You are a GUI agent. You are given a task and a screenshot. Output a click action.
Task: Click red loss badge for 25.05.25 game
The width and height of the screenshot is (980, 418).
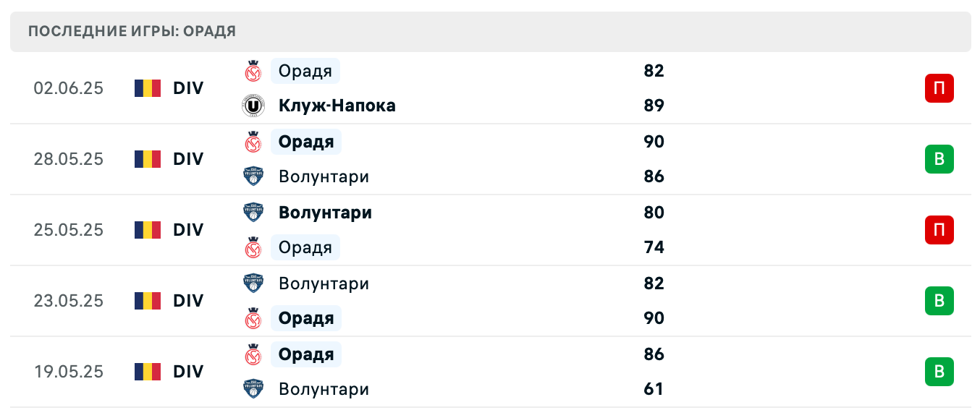coord(939,230)
